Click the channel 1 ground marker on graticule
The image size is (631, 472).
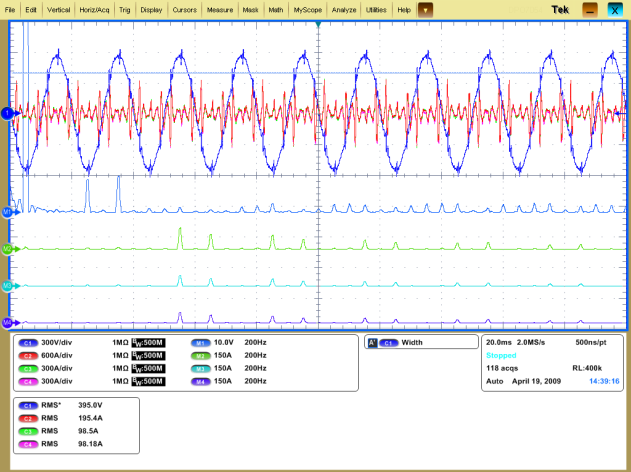click(9, 114)
